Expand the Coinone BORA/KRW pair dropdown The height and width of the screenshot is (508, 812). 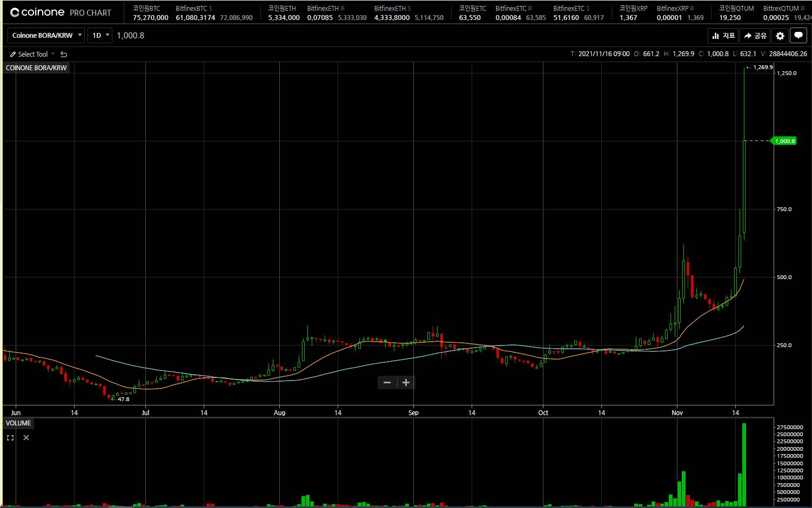point(46,36)
